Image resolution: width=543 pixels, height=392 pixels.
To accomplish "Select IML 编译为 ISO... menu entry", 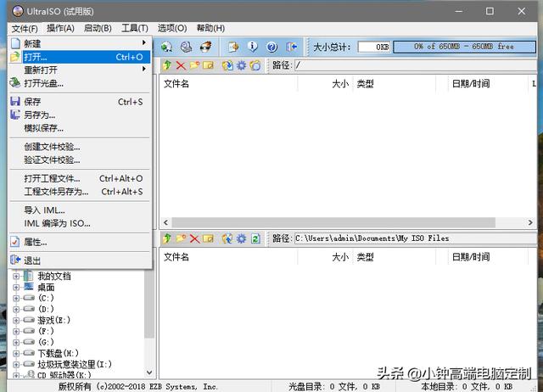I will click(x=80, y=224).
